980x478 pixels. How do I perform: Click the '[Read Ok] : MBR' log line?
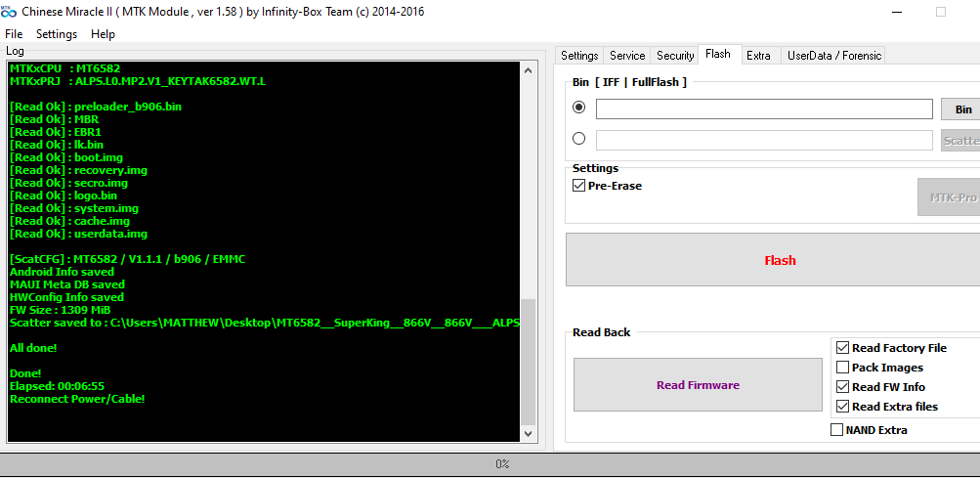point(55,119)
